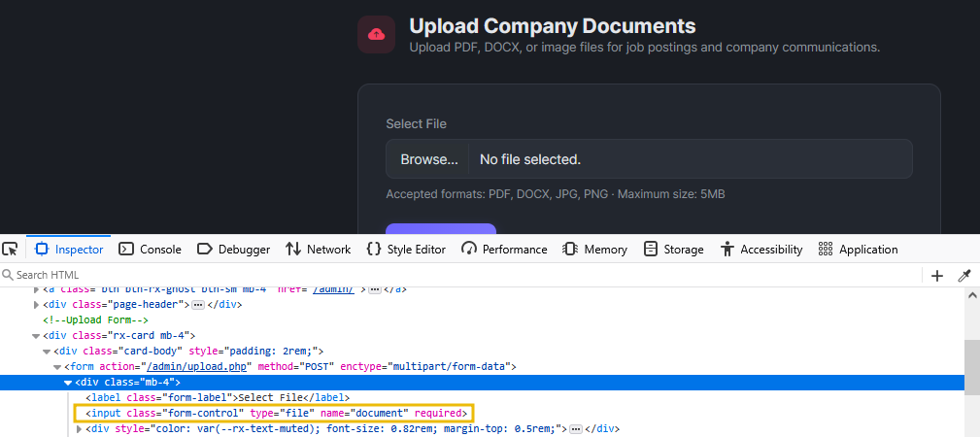Viewport: 980px width, 437px height.
Task: Click the Select File label
Action: 417,123
